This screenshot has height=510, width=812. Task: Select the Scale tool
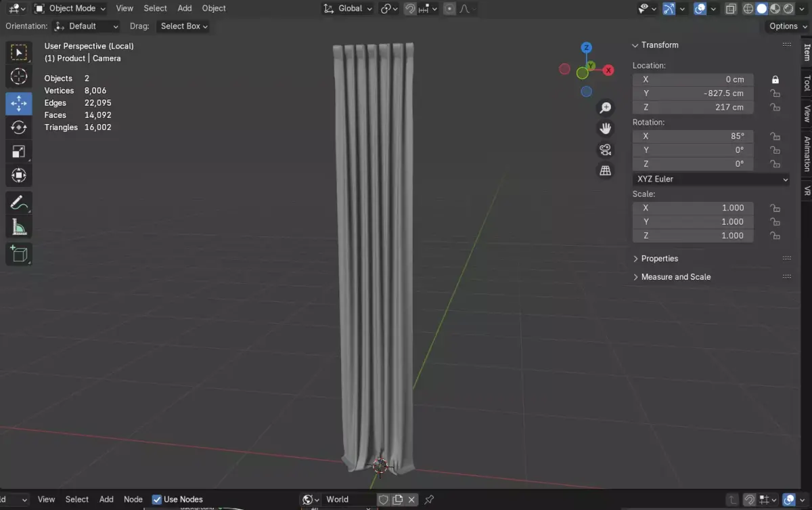[19, 152]
